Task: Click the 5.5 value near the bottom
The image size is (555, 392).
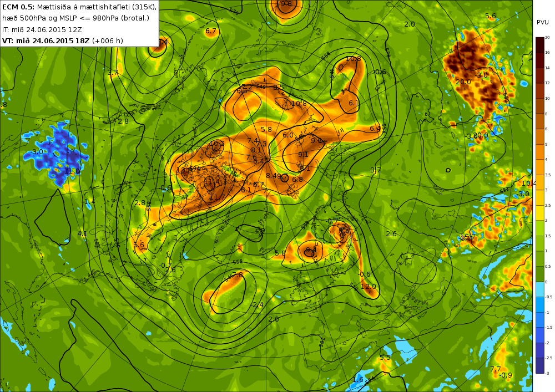Action: [385, 358]
